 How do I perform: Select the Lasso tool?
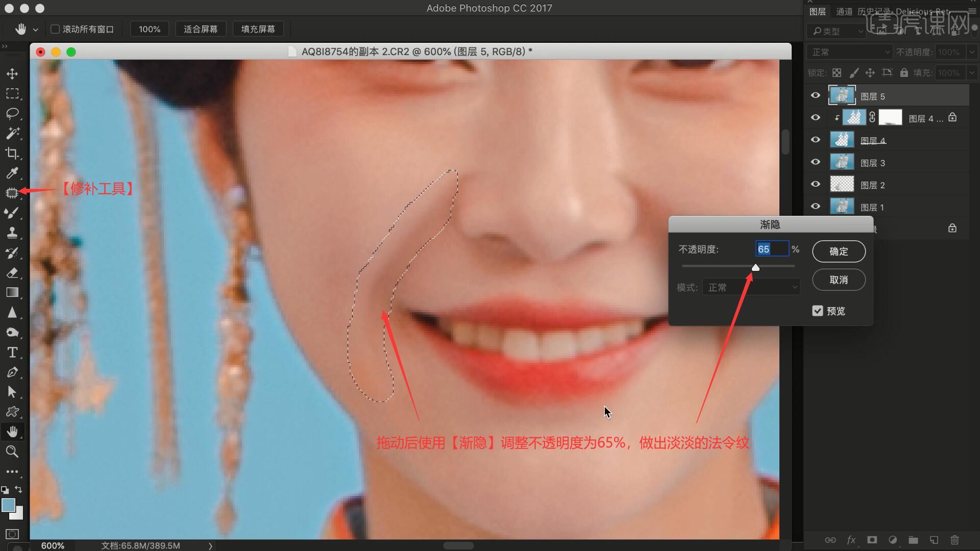(x=12, y=113)
